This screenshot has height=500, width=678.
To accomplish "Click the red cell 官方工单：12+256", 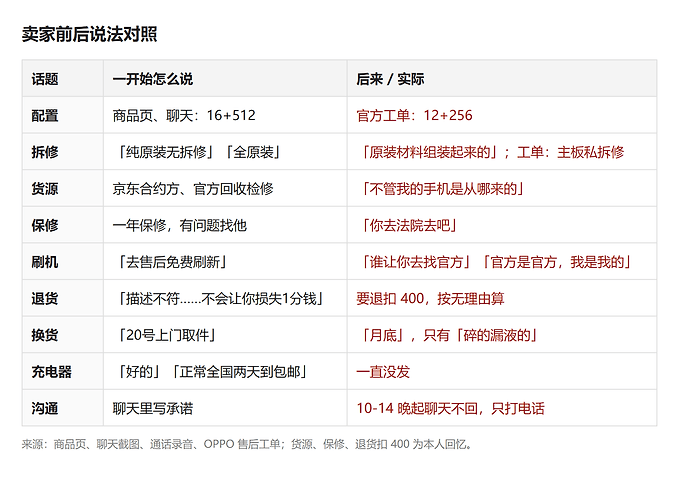I will [x=502, y=115].
